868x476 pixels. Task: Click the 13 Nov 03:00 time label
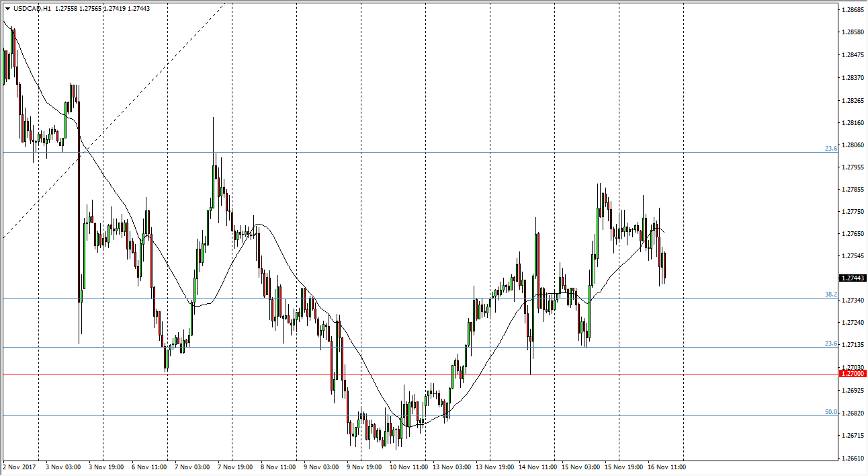point(451,467)
